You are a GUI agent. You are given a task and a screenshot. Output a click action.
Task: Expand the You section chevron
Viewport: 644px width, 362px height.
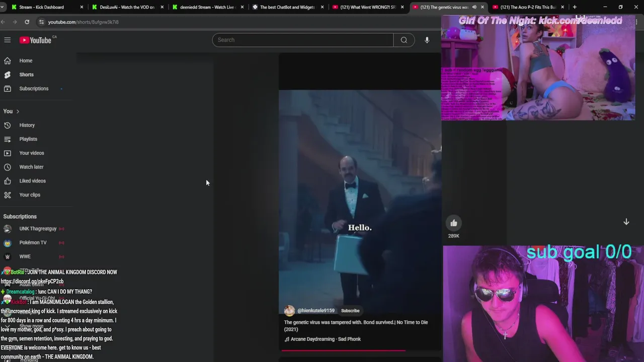18,111
